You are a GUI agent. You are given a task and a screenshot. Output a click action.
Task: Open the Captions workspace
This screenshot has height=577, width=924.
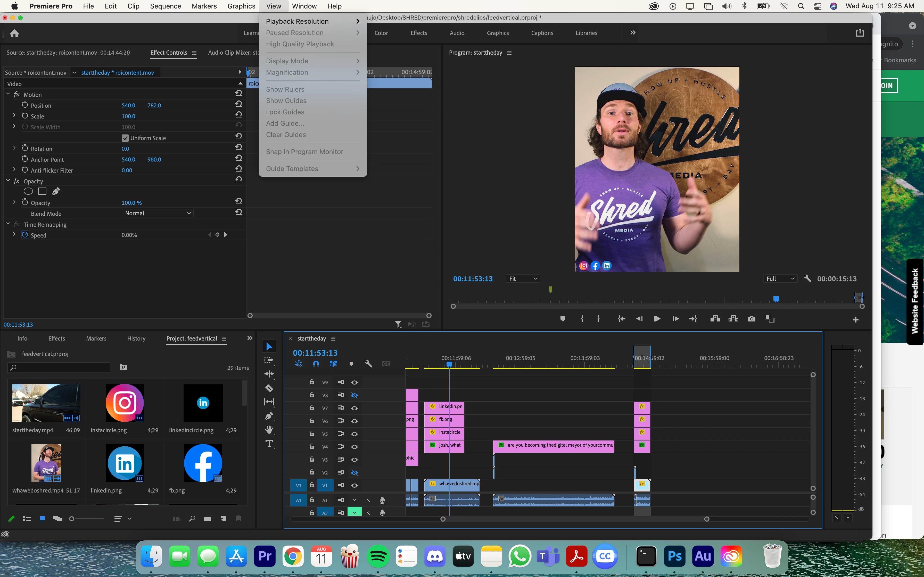click(x=542, y=33)
